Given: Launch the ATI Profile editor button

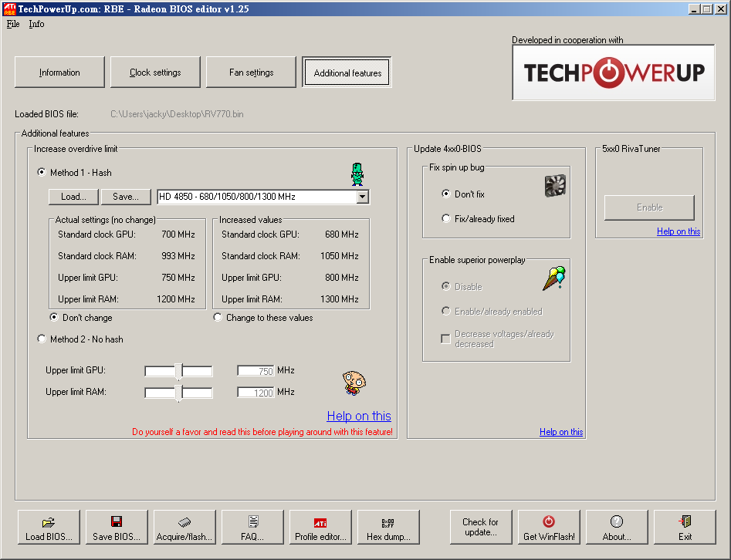Looking at the screenshot, I should pos(320,527).
